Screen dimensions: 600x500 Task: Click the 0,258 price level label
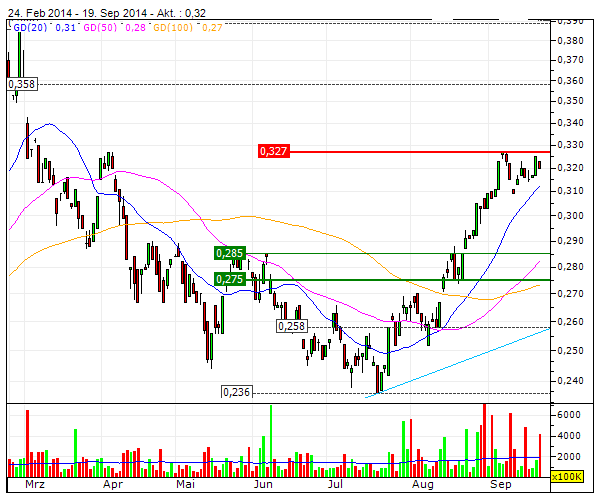click(292, 326)
